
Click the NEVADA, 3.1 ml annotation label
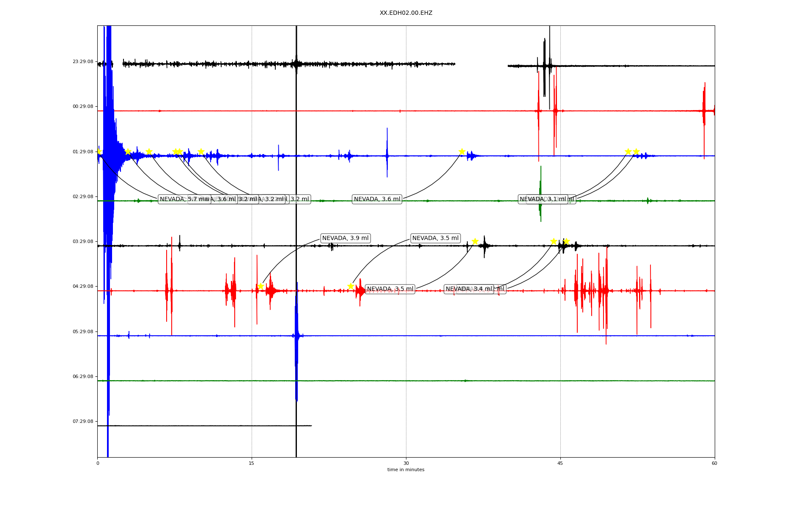[x=543, y=199]
